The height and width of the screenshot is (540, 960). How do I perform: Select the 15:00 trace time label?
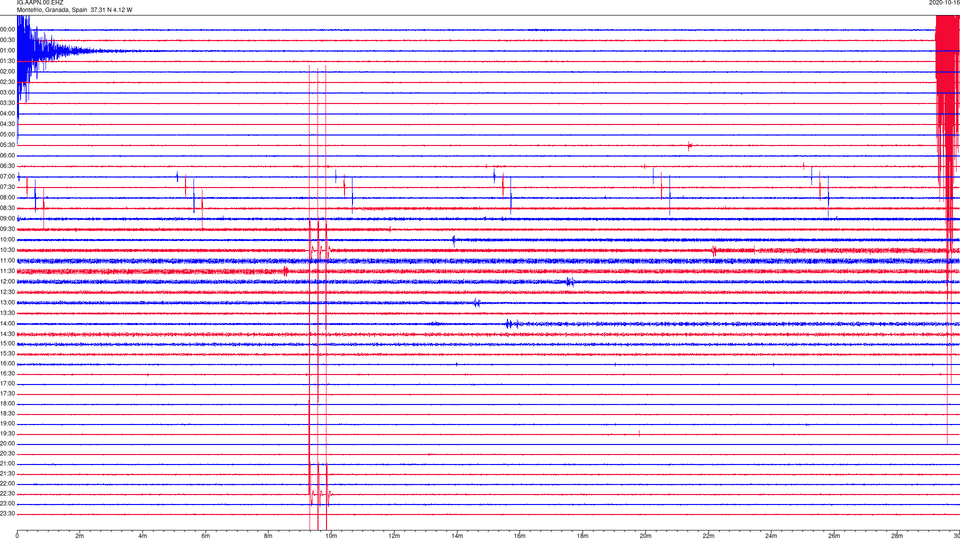pyautogui.click(x=8, y=343)
